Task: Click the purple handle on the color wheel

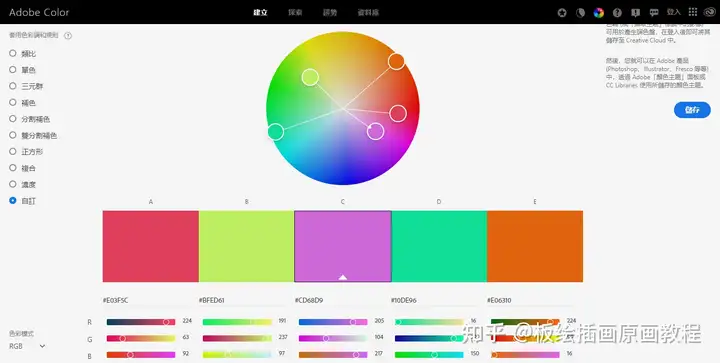Action: coord(375,131)
